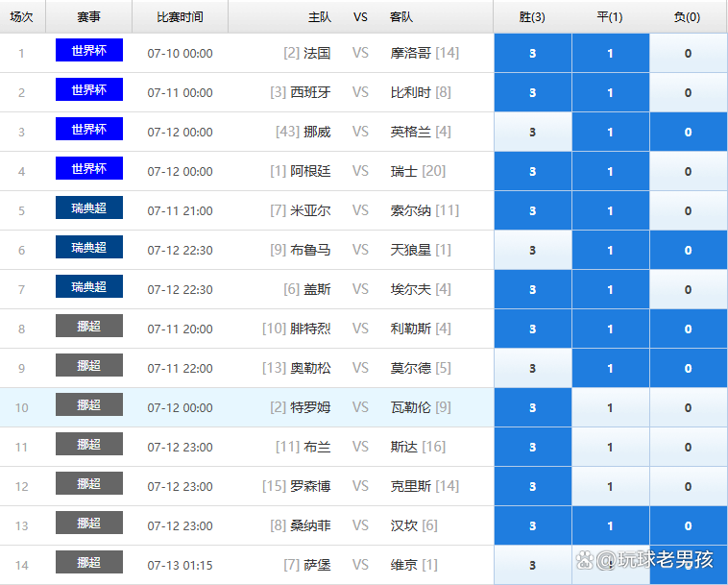The image size is (728, 585).
Task: Click home team 法国
Action: click(x=317, y=53)
